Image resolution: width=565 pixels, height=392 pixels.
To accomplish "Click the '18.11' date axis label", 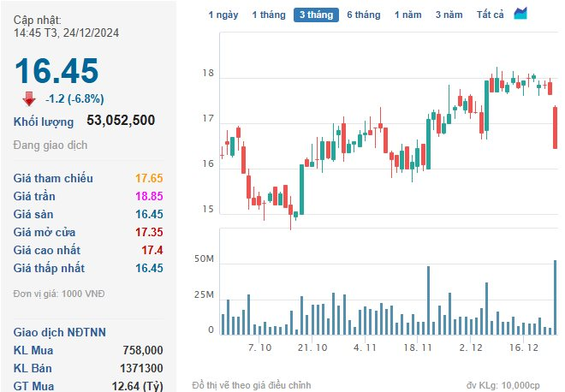I will click(x=418, y=347).
